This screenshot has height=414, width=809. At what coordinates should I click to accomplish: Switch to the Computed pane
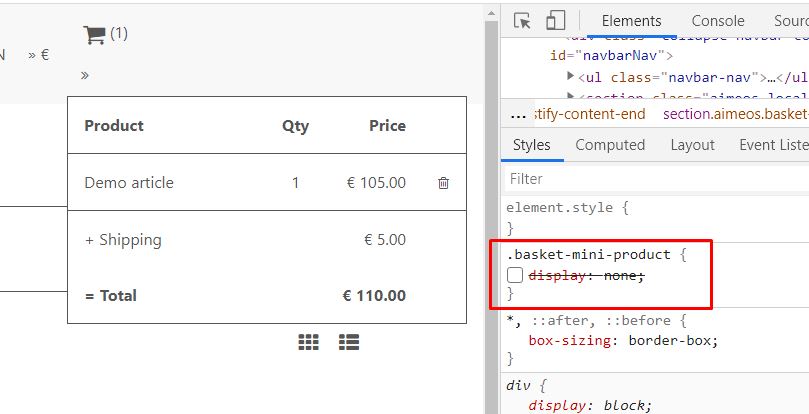coord(610,145)
